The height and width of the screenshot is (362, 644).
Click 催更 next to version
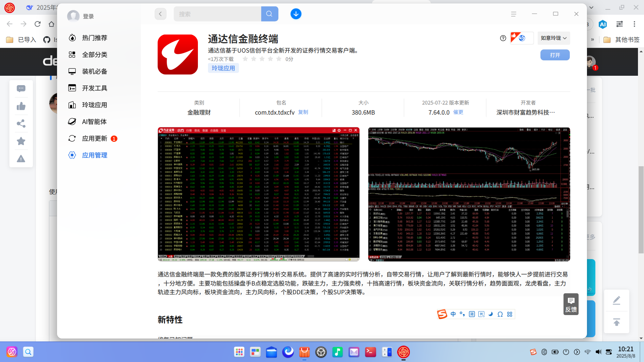[458, 112]
